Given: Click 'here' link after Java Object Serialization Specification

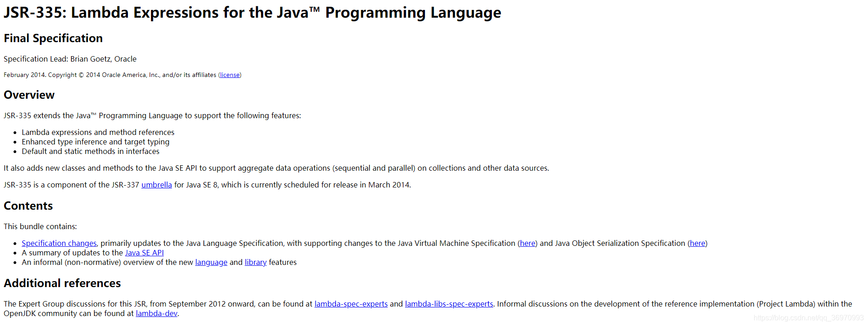Looking at the screenshot, I should [x=698, y=243].
